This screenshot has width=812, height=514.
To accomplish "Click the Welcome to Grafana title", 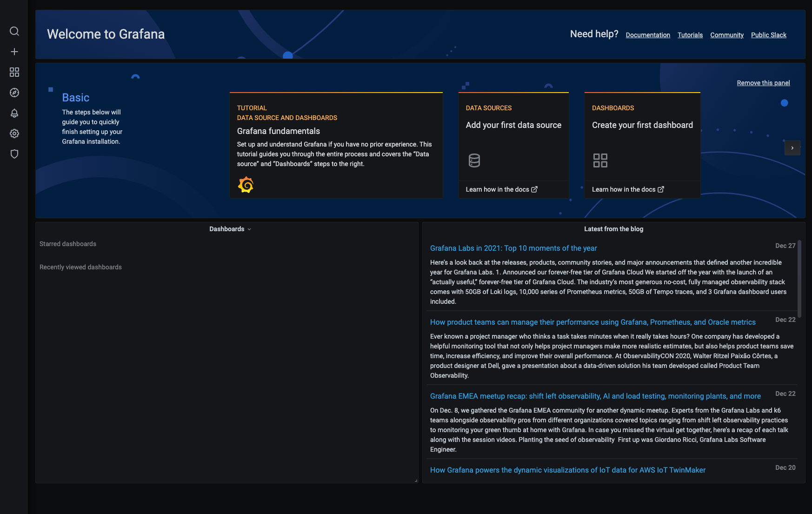I will click(x=106, y=34).
